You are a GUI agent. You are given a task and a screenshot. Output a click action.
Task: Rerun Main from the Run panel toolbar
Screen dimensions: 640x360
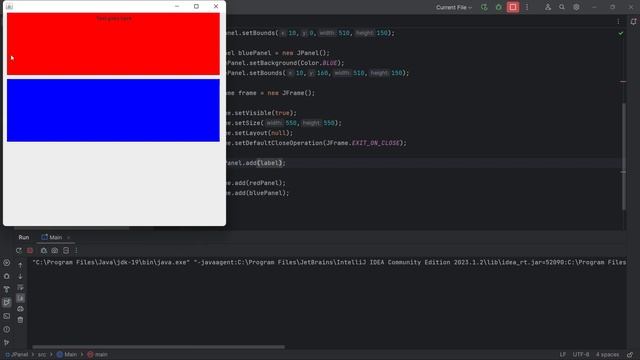(x=19, y=251)
